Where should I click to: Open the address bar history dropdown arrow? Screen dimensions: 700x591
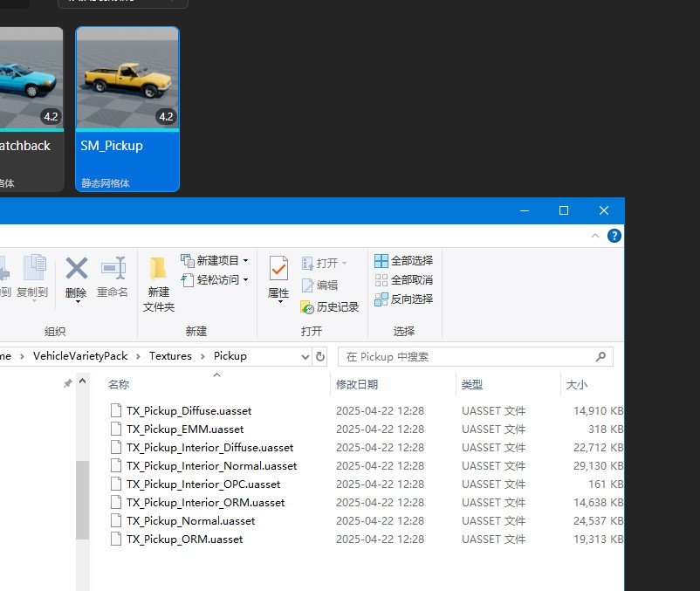pyautogui.click(x=305, y=356)
